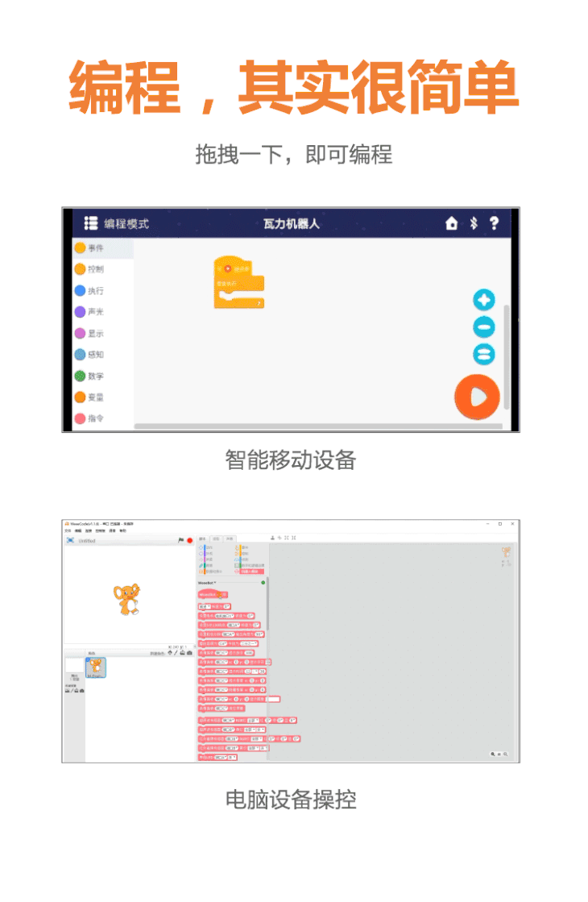Click the red stop button on stage
Screen dimensions: 588x902
pos(190,540)
